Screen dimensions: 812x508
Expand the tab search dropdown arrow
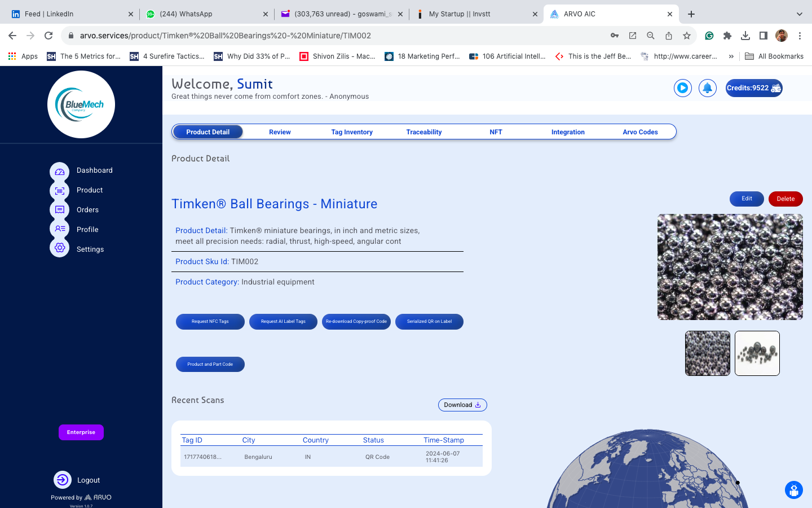799,14
